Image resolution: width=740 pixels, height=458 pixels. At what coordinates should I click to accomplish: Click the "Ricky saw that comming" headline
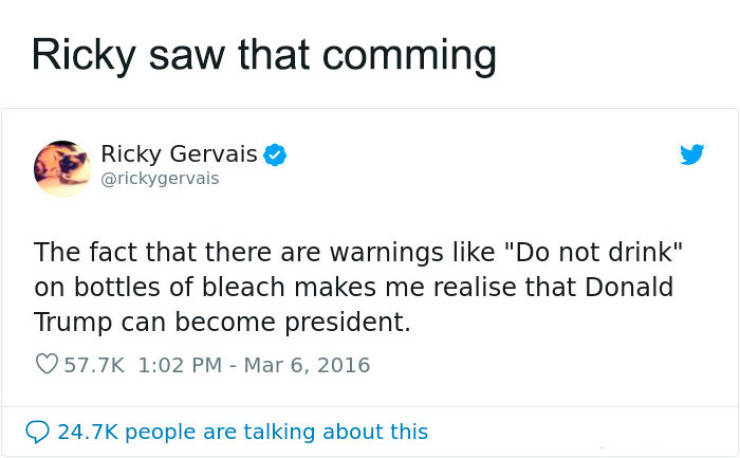click(x=264, y=56)
